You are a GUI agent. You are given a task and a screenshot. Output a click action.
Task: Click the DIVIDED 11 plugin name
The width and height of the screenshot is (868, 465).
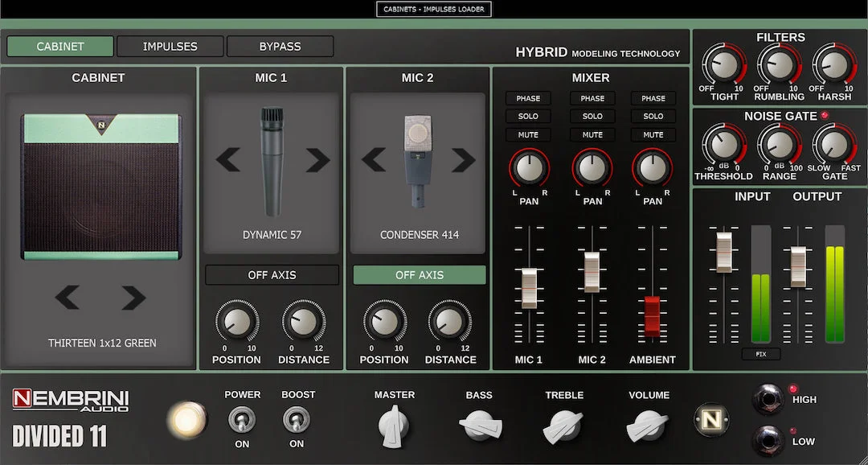[59, 435]
